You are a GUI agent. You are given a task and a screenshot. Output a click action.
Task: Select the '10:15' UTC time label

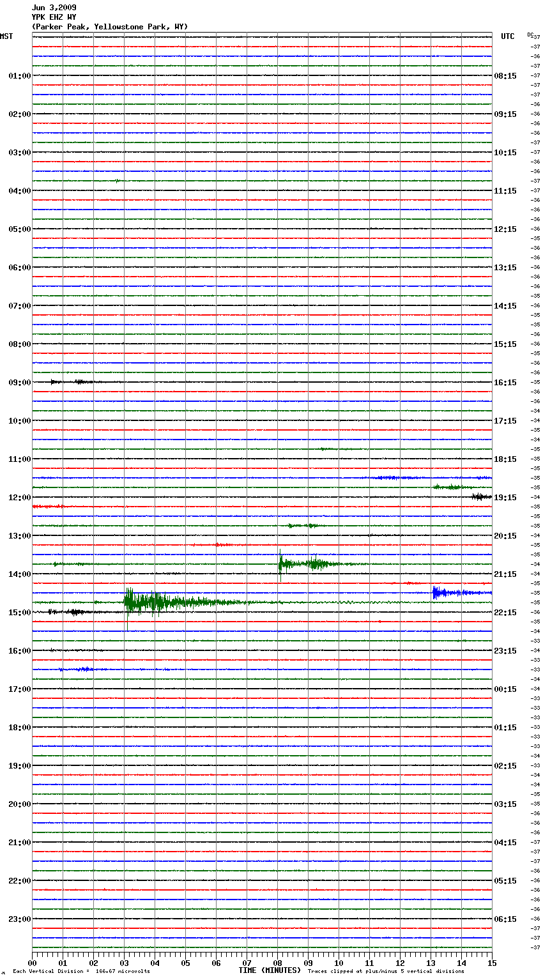505,153
